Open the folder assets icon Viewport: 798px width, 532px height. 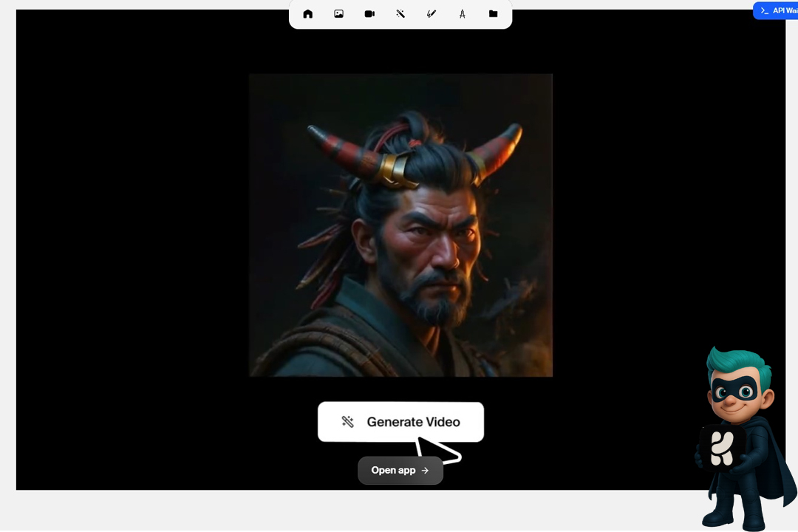493,14
